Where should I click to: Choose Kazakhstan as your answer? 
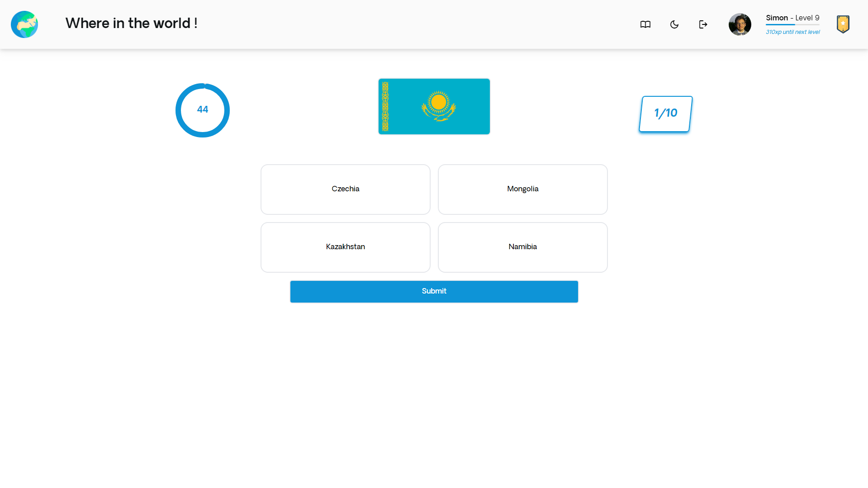click(x=345, y=247)
